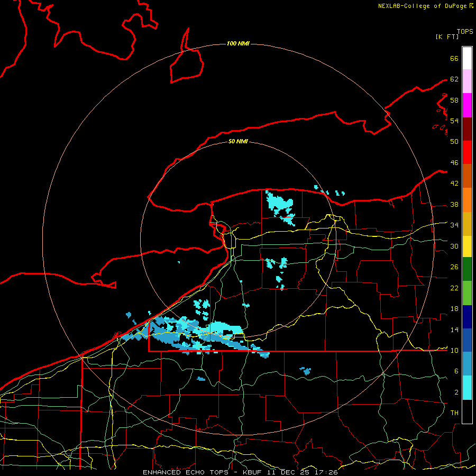
Task: Pick the black TH threshold swatch
Action: click(467, 411)
